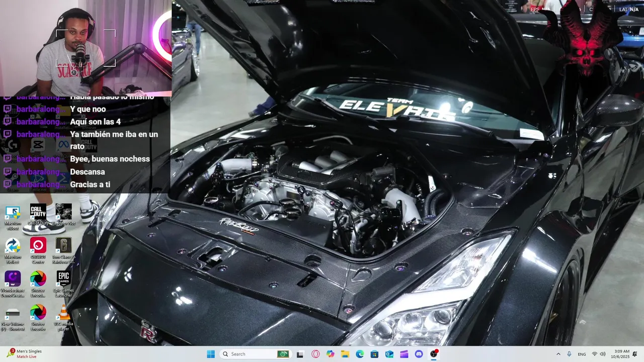Open New Volume (F) shortcut
The image size is (644, 362).
[x=13, y=318]
